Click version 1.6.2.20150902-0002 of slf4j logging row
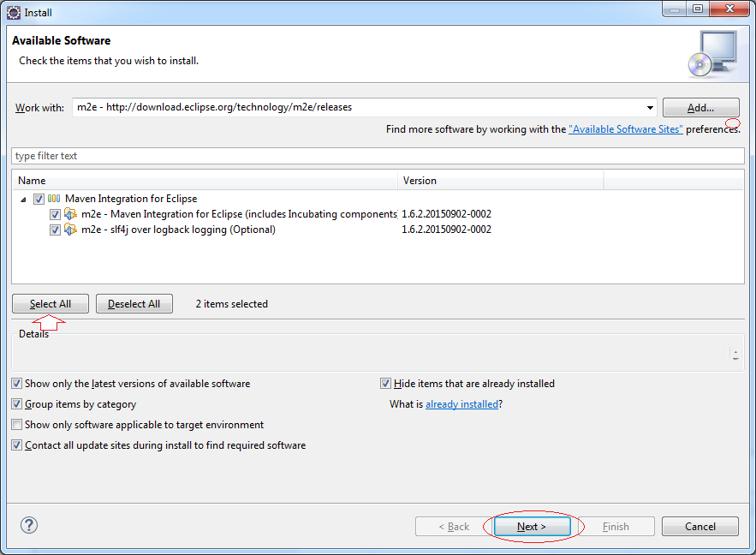The width and height of the screenshot is (756, 555). [x=446, y=230]
